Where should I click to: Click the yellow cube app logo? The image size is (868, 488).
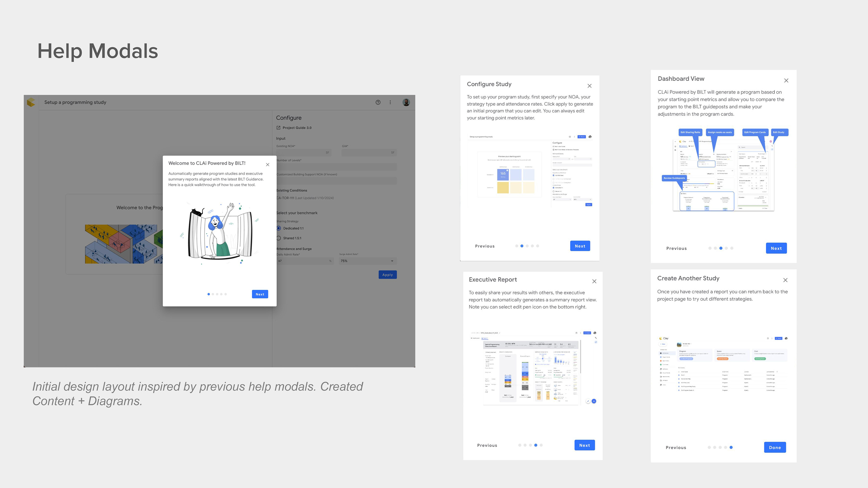click(x=31, y=102)
